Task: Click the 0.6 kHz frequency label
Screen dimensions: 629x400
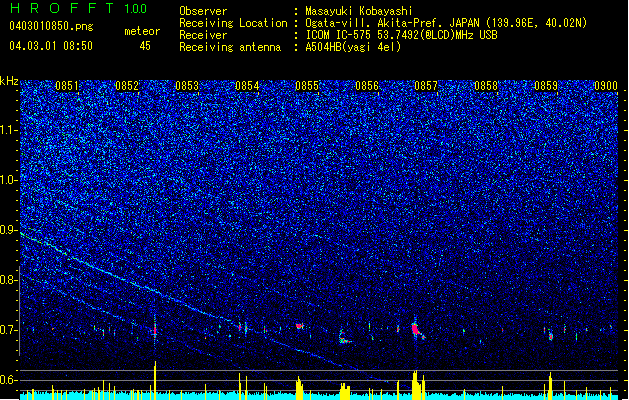Action: [x=9, y=380]
